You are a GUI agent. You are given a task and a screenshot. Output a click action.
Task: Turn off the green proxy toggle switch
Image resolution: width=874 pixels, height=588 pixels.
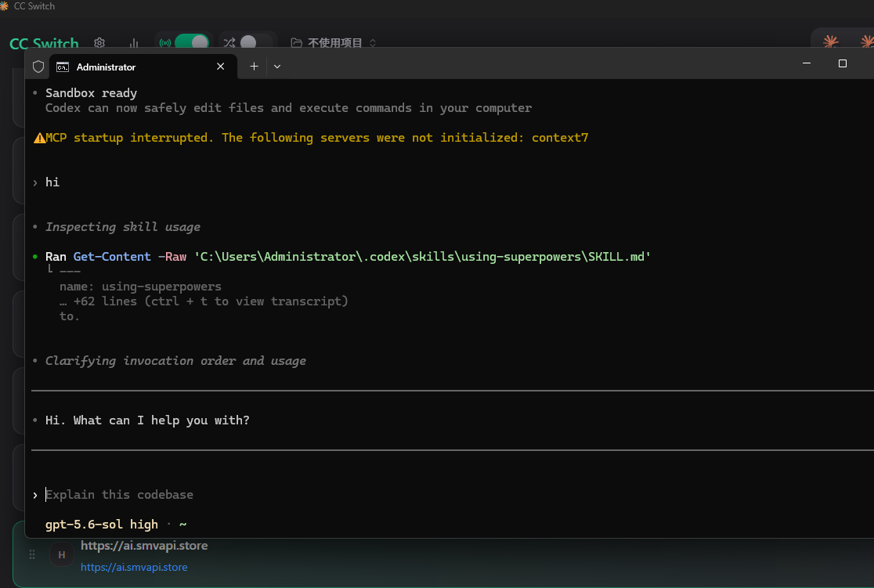click(x=192, y=41)
